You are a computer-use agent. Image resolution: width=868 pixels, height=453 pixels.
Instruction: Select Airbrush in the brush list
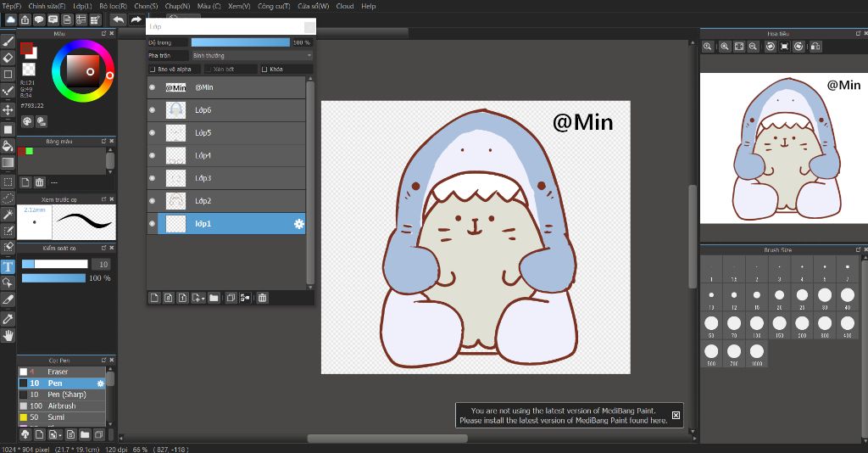[x=61, y=406]
